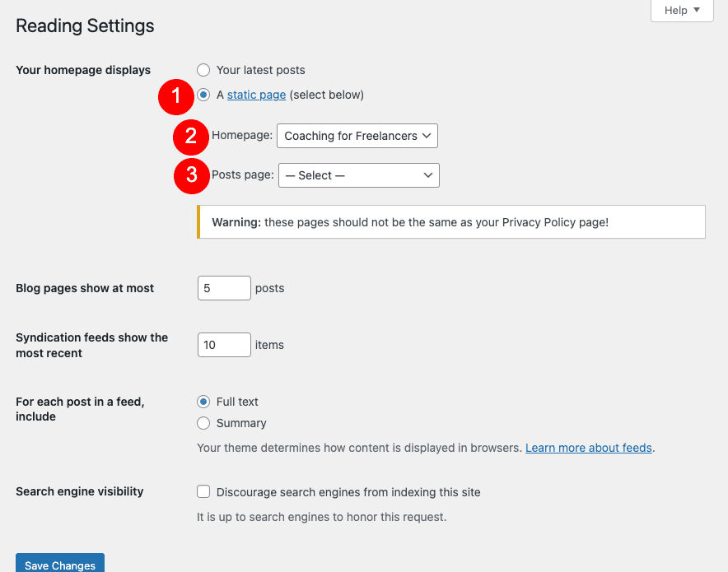Enable 'Discourage search engines' checkbox
The image size is (728, 572).
click(203, 492)
